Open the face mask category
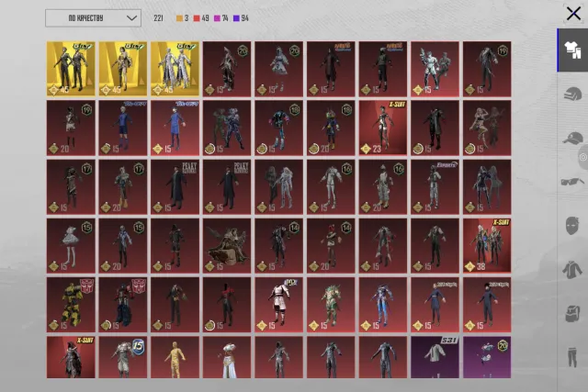The height and width of the screenshot is (392, 588). (572, 226)
